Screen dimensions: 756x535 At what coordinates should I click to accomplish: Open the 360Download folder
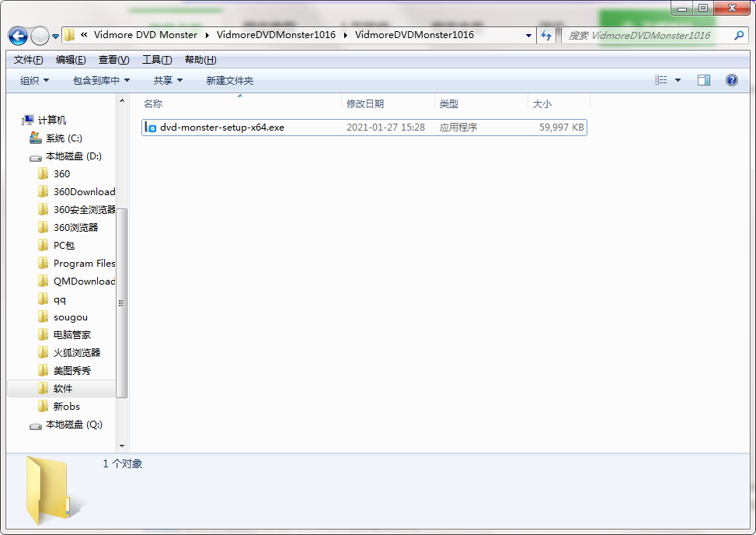85,191
